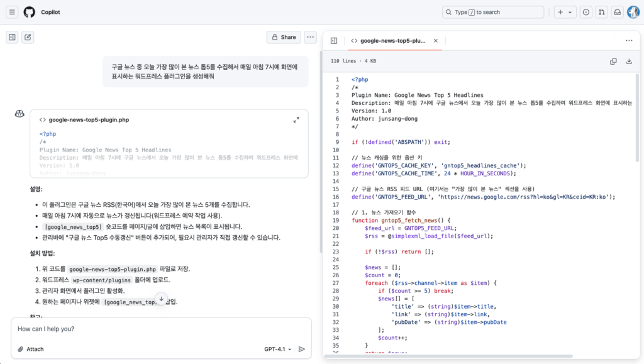
Task: Expand the create-new dropdown arrow
Action: tap(570, 13)
